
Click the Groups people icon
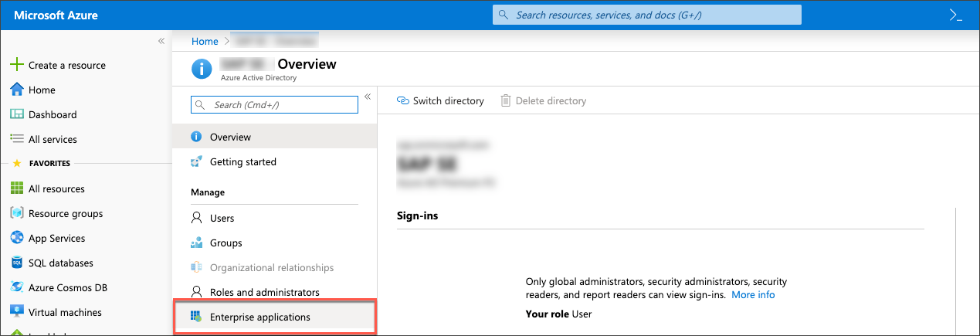[196, 243]
